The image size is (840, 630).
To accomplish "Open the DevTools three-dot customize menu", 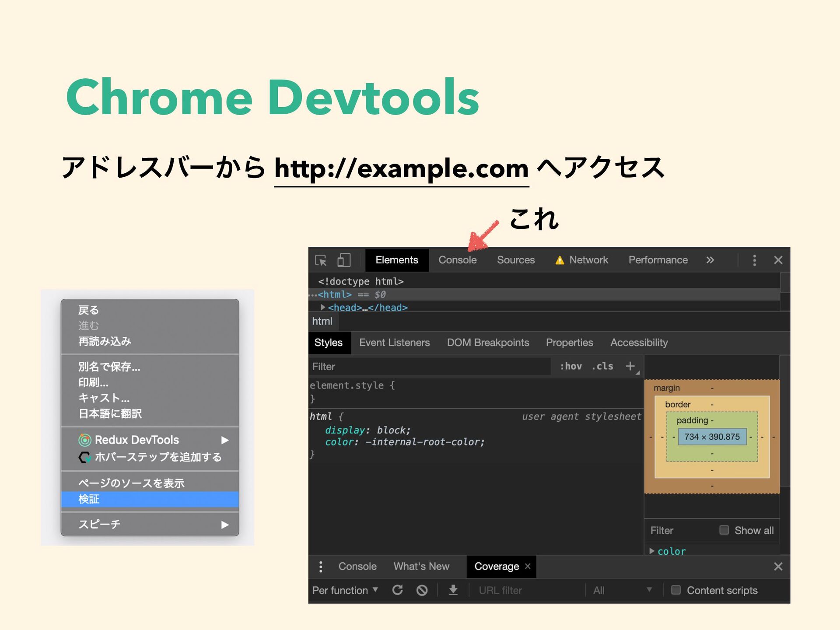I will [755, 260].
